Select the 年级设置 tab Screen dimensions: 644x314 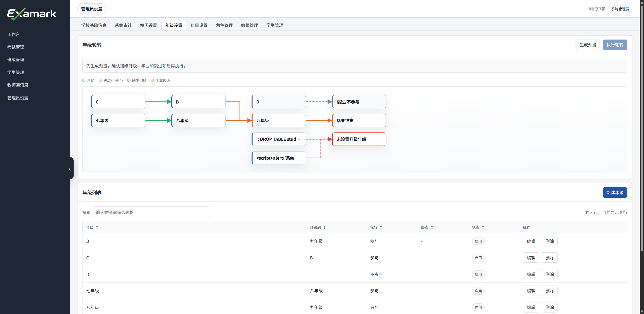tap(174, 25)
